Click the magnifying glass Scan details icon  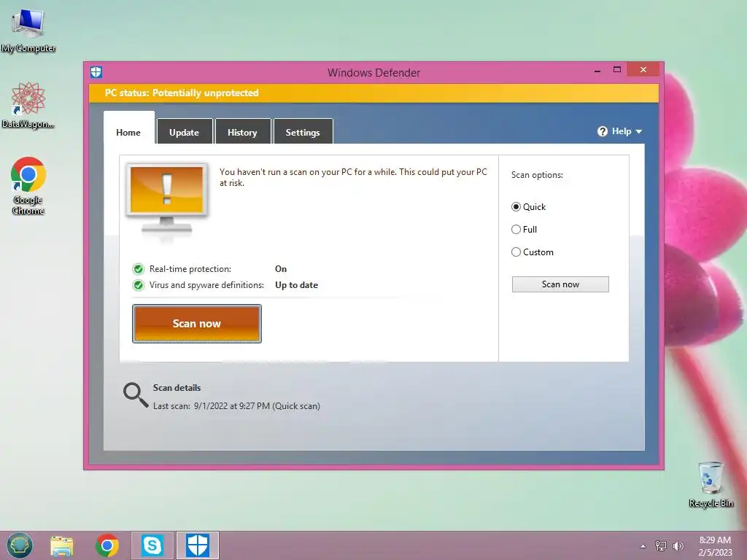[136, 394]
